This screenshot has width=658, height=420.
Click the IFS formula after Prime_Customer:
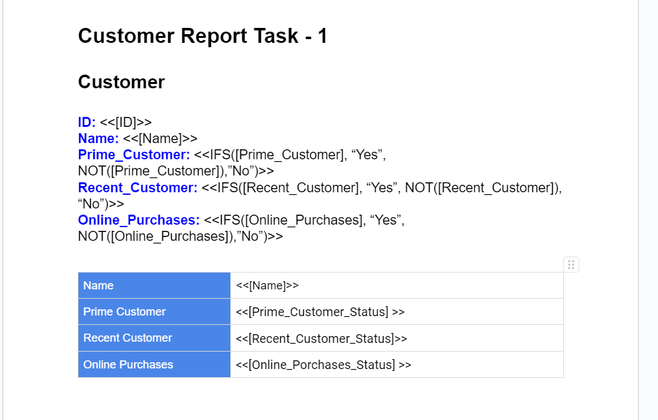click(x=290, y=155)
